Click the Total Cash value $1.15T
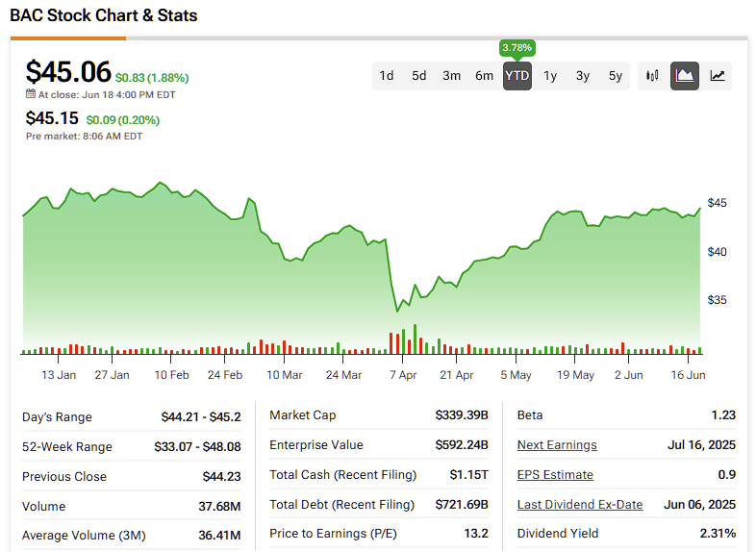756x552 pixels. click(469, 475)
